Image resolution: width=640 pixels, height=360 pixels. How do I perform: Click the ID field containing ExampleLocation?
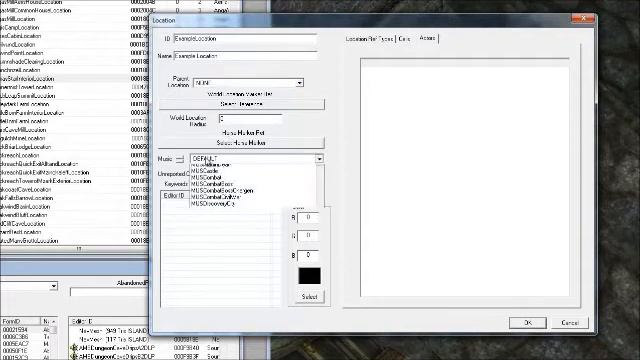(x=246, y=39)
